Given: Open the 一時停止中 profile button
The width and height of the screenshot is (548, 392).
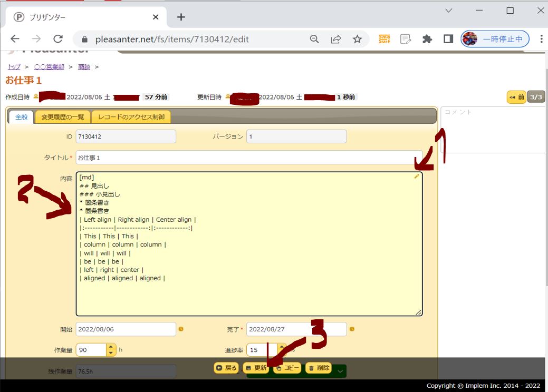Looking at the screenshot, I should pyautogui.click(x=495, y=39).
